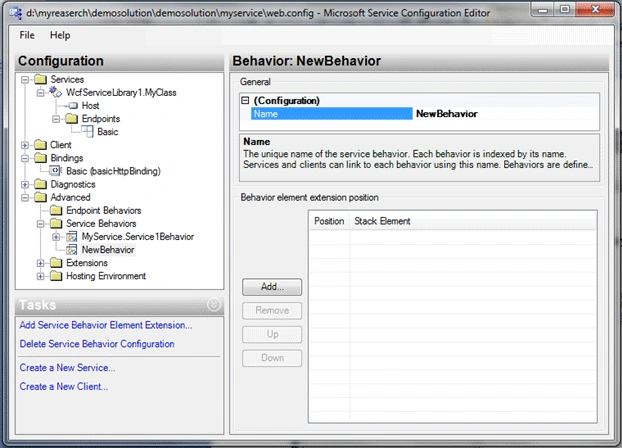Expand the MyService.Service1Behavior node
This screenshot has width=622, height=448.
(56, 237)
